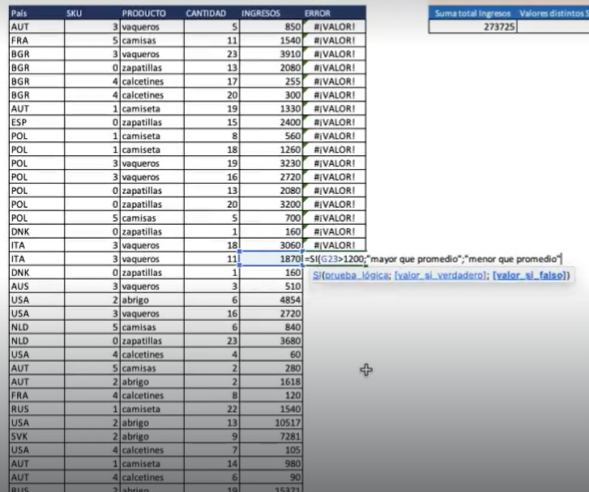Select the SKU column header
The width and height of the screenshot is (589, 492).
point(92,13)
